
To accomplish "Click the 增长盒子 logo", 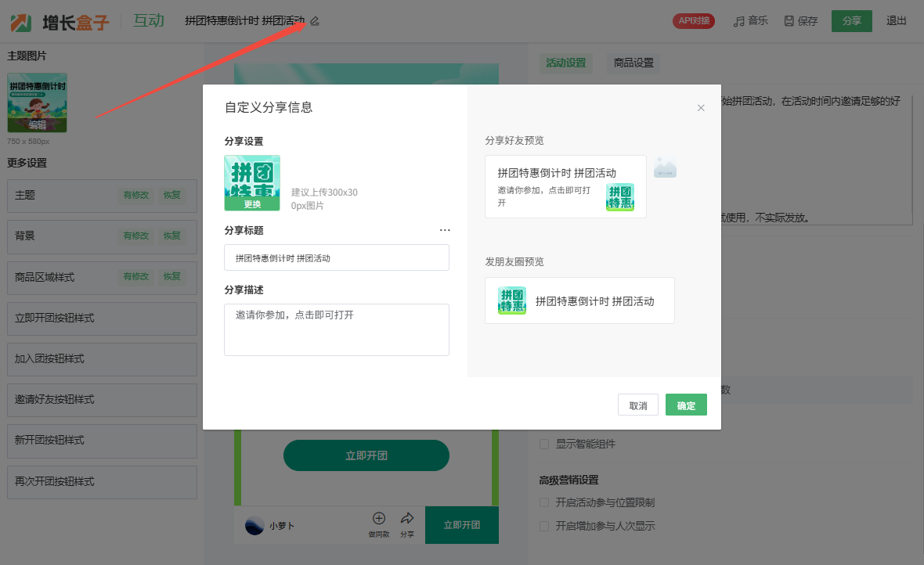I will pyautogui.click(x=60, y=22).
